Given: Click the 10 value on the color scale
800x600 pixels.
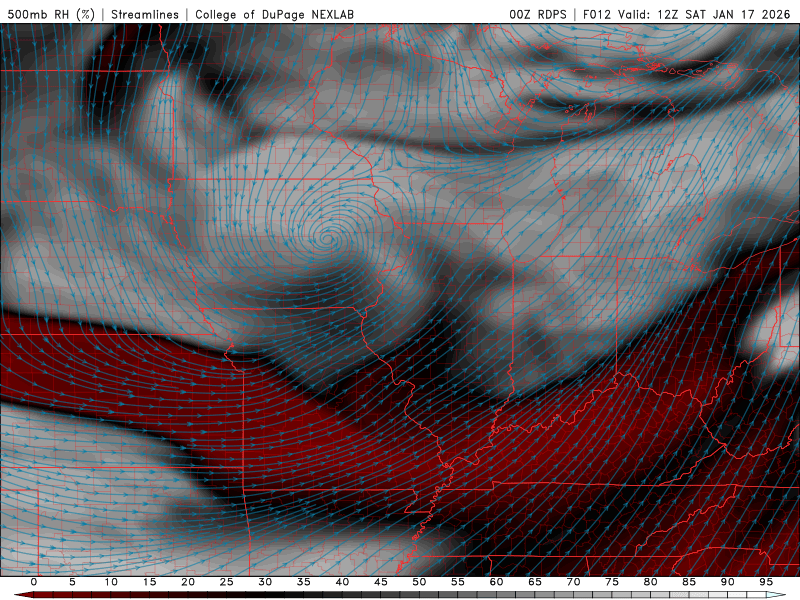Looking at the screenshot, I should [x=111, y=582].
